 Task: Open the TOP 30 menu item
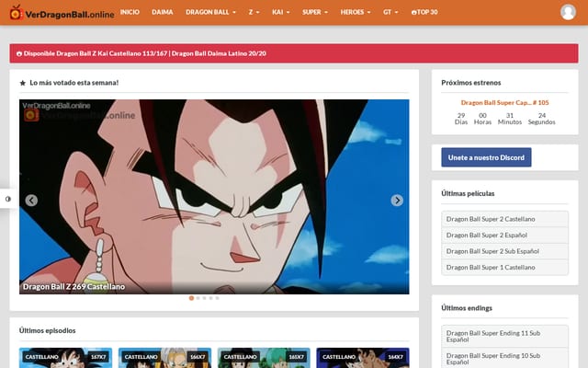coord(424,12)
